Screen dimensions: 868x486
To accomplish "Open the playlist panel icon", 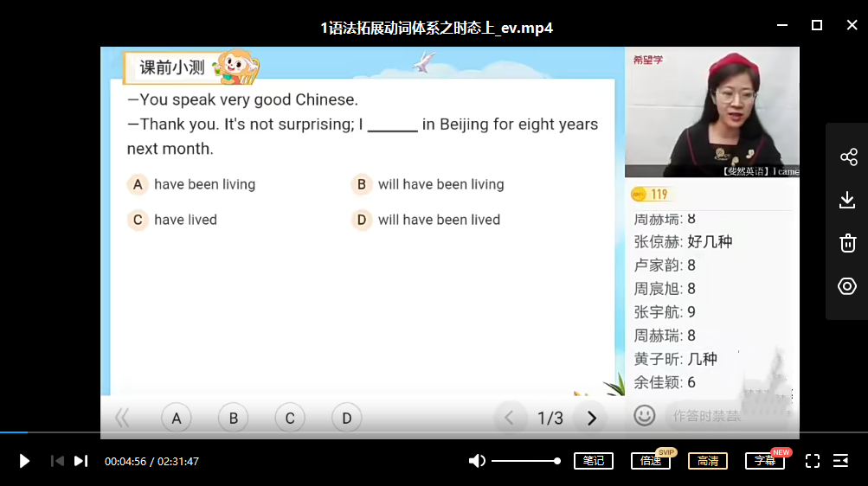I will tap(840, 461).
